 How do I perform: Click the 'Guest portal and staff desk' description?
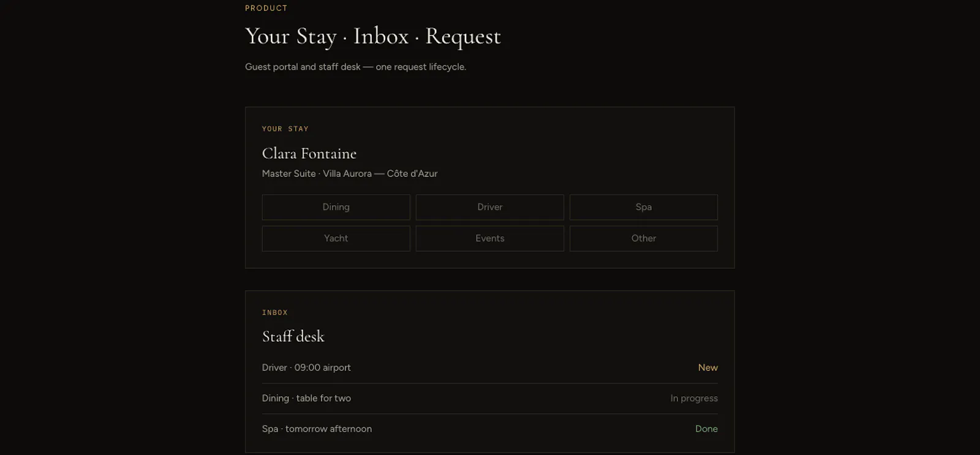pos(355,67)
